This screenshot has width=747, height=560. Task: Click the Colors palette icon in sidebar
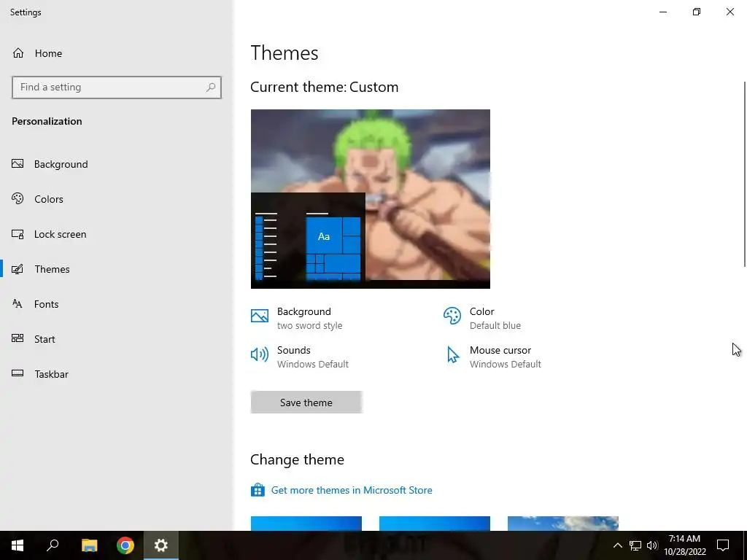click(x=18, y=198)
